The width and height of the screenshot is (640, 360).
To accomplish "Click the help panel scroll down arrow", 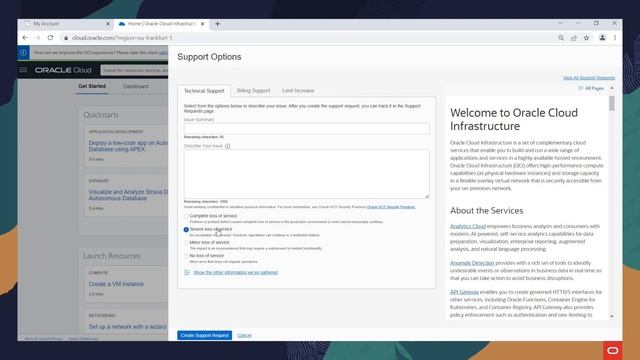I will (611, 316).
